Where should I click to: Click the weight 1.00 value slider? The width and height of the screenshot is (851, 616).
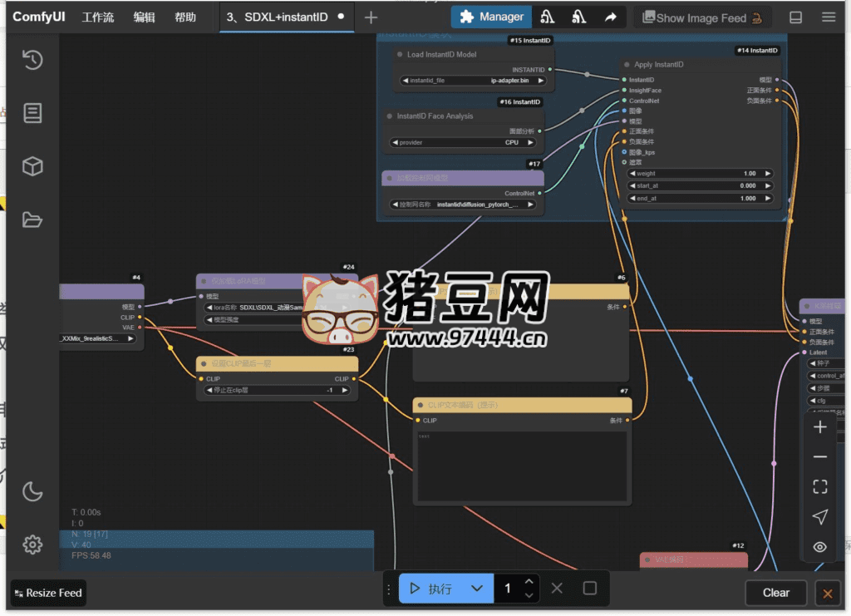pyautogui.click(x=699, y=174)
